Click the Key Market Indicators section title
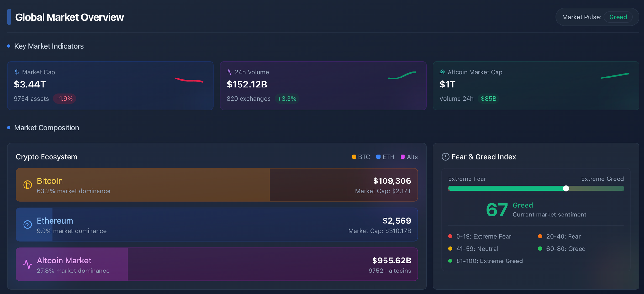This screenshot has height=294, width=644. [x=49, y=46]
